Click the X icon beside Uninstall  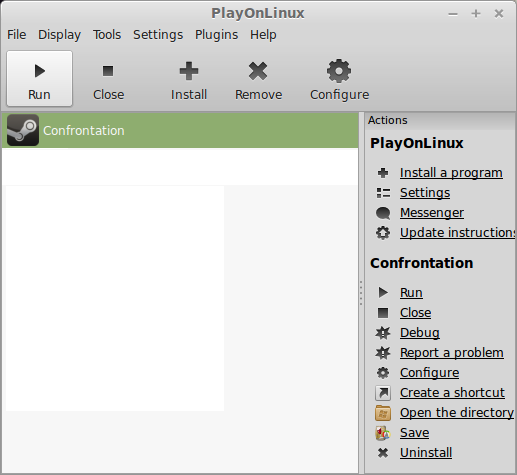383,453
